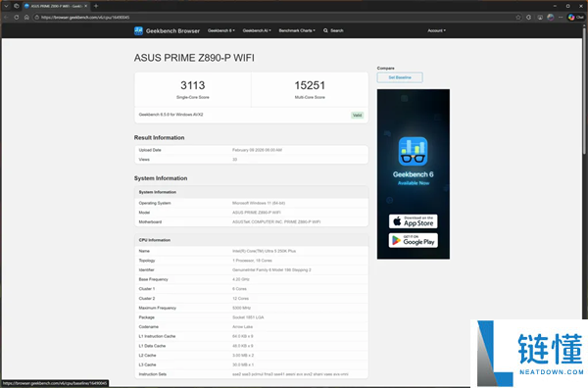Click the CPU Name value Core Ultra 5 250K Plus
This screenshot has width=588, height=388.
(264, 251)
